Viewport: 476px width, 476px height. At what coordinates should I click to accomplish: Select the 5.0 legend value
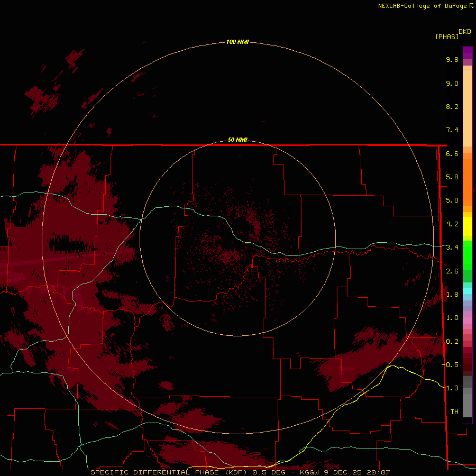(452, 200)
